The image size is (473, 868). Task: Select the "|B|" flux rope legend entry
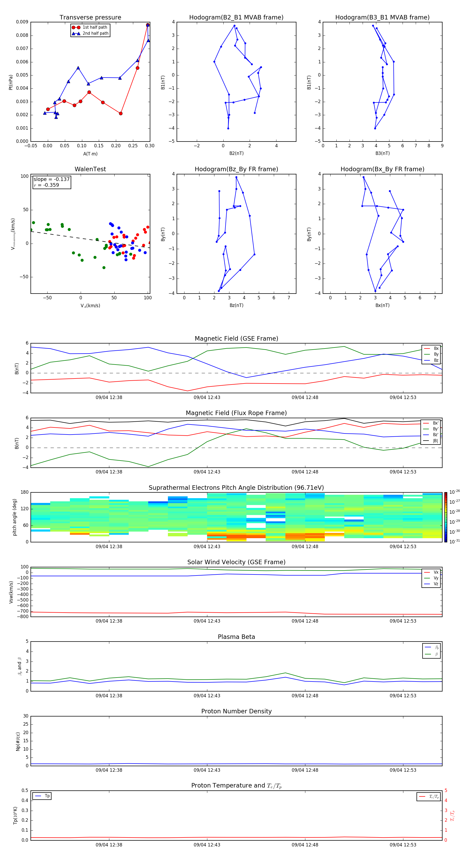[431, 441]
